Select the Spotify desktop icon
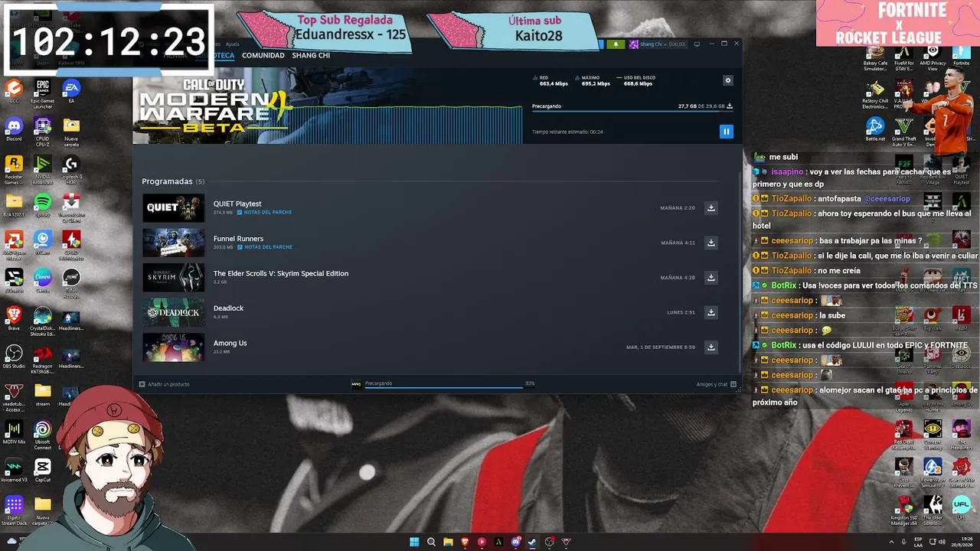 pos(43,205)
